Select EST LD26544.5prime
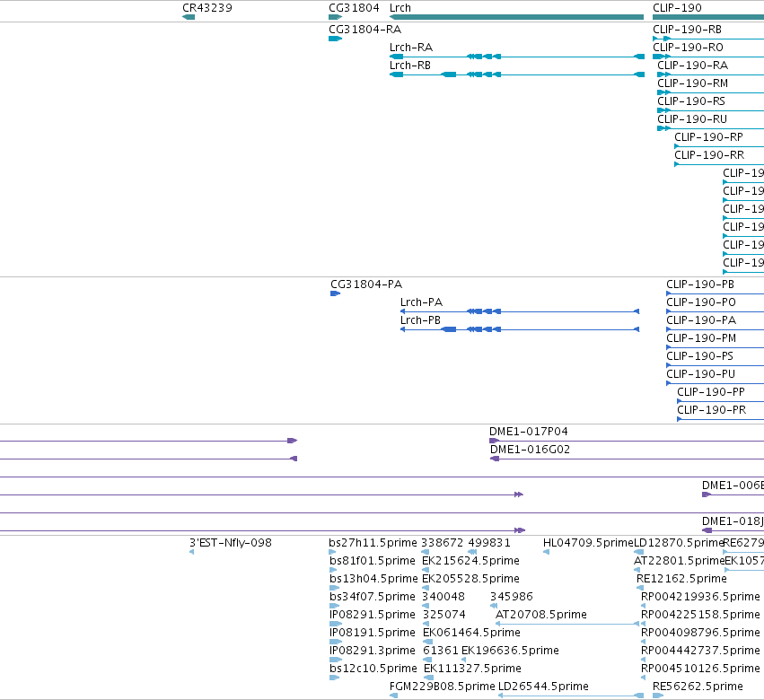 [543, 687]
